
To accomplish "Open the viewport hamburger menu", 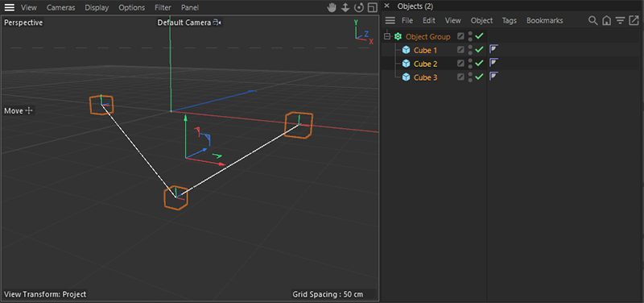I will (10, 7).
